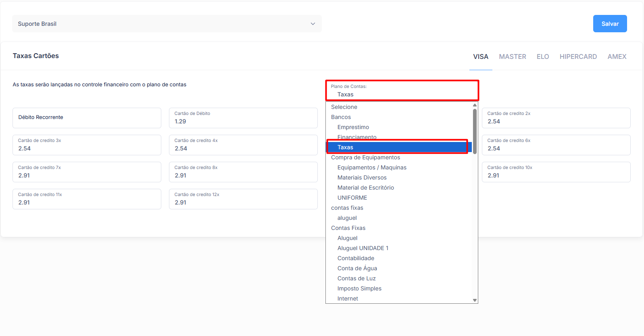Click the Suporte Brasil chevron arrow
Viewport: 644px width, 336px height.
tap(313, 24)
